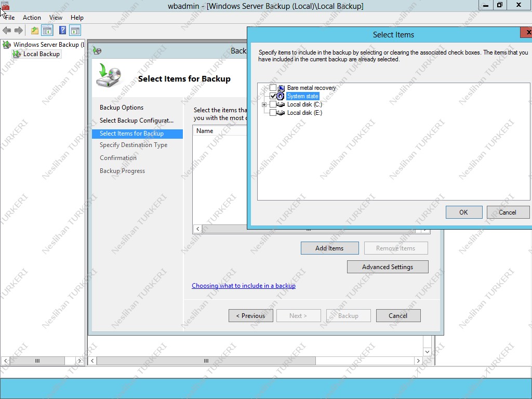Uncheck the System state checkbox
Viewport: 532px width, 399px height.
(273, 96)
